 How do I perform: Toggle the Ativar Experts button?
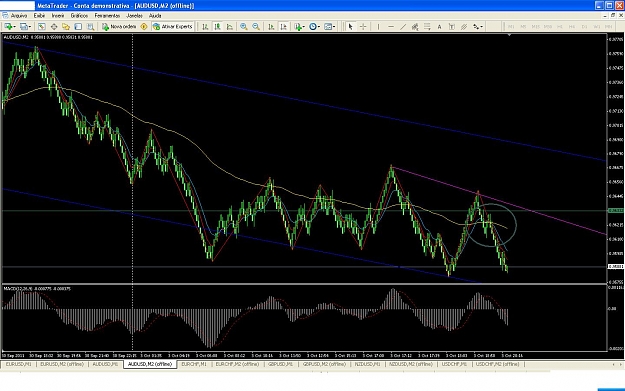click(173, 26)
